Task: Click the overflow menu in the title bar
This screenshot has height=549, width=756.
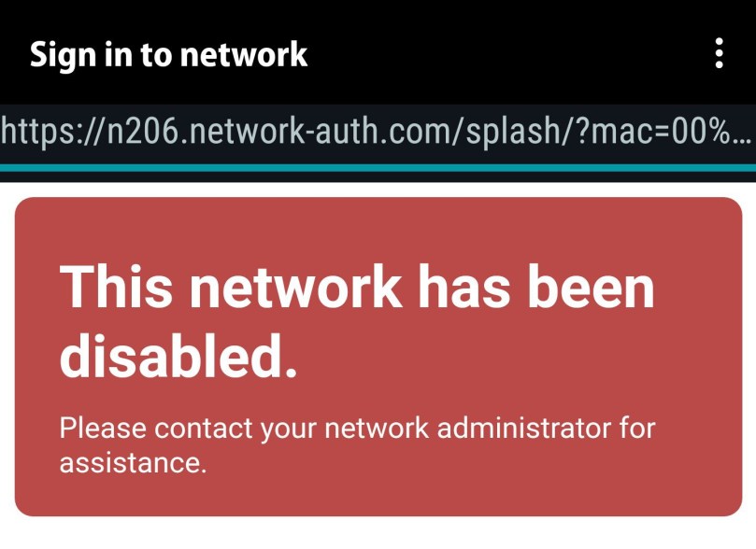Action: 718,54
